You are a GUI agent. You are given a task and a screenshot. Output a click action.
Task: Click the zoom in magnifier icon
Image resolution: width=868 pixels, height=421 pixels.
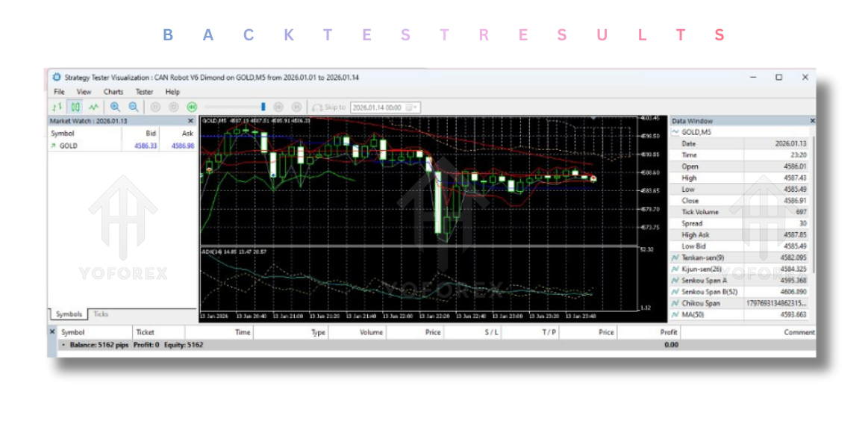pos(115,107)
